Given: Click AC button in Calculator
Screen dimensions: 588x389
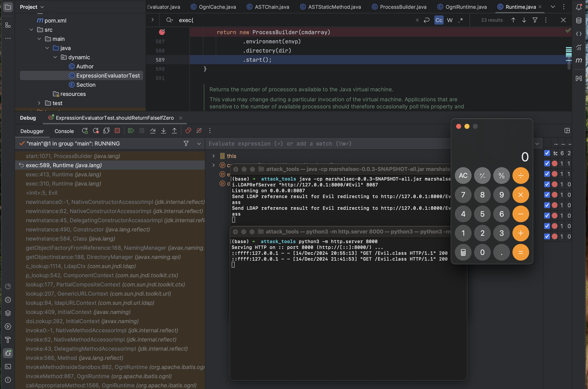Looking at the screenshot, I should tap(463, 175).
